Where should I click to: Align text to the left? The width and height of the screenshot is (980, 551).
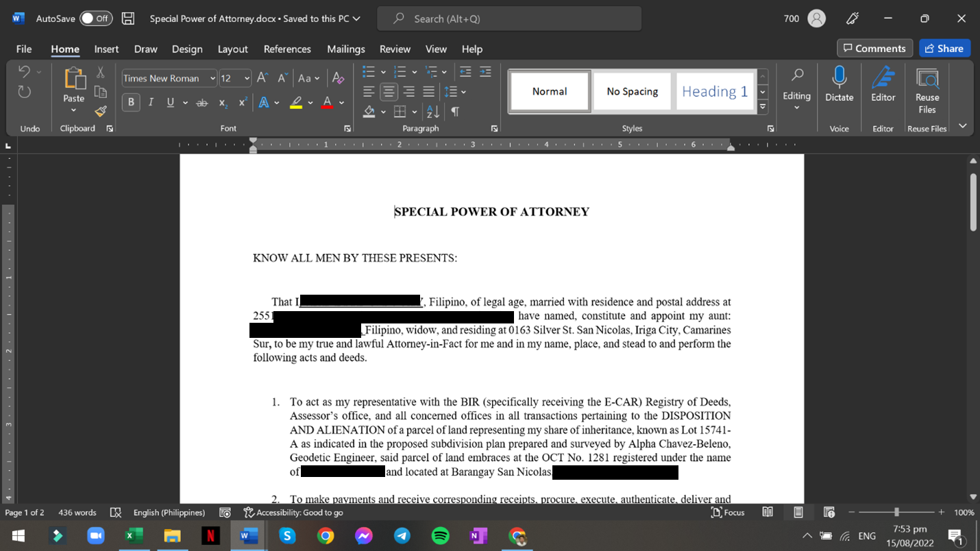[x=369, y=92]
